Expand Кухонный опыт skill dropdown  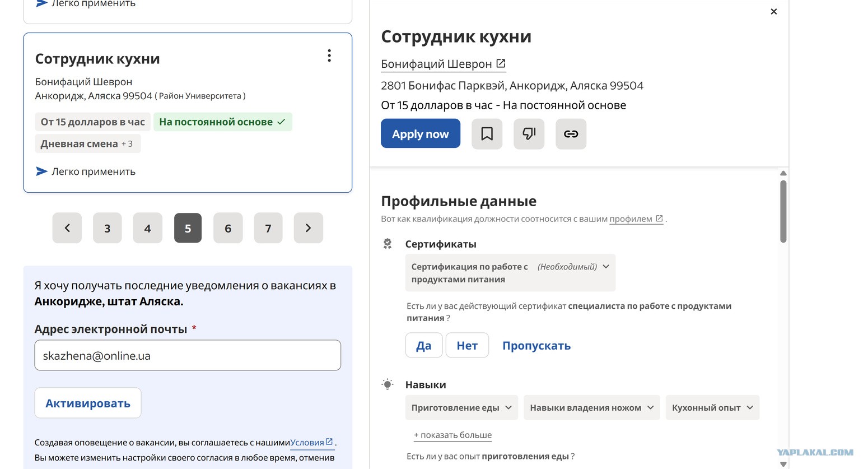click(x=712, y=407)
